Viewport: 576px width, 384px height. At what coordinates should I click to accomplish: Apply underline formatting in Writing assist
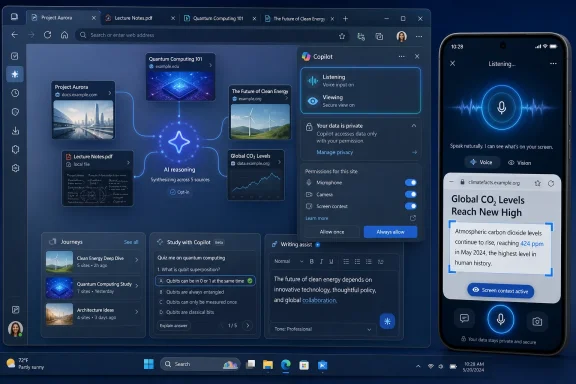[331, 261]
